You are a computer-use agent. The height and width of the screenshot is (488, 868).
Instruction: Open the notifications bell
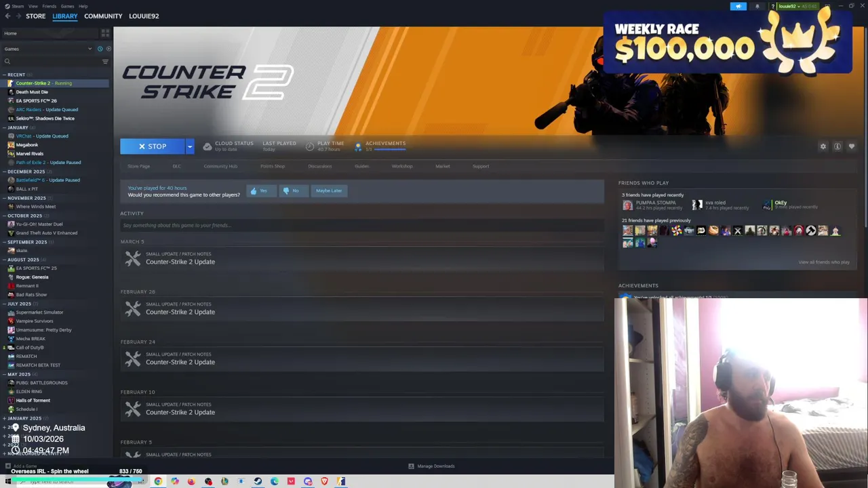[757, 6]
